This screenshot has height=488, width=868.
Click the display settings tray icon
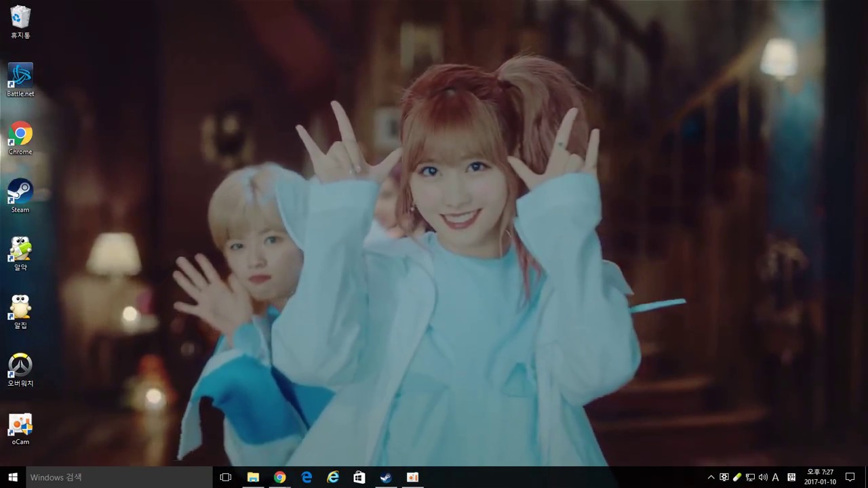(x=724, y=477)
